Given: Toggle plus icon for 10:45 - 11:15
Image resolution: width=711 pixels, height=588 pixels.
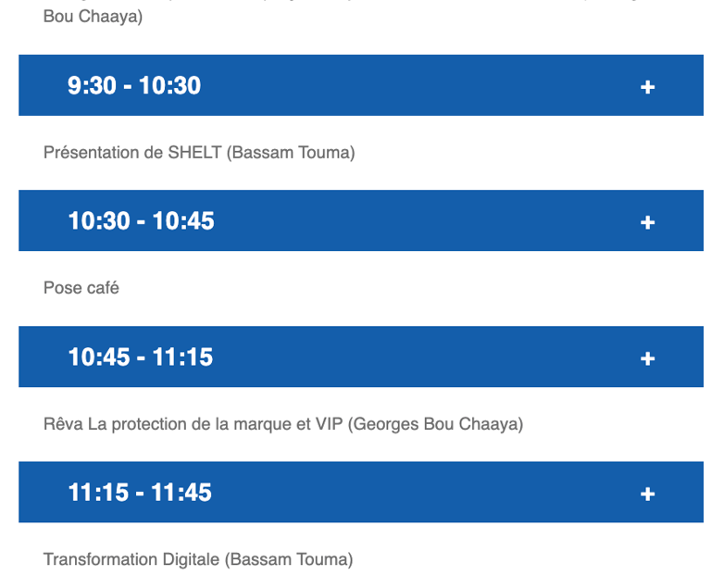Looking at the screenshot, I should click(647, 358).
